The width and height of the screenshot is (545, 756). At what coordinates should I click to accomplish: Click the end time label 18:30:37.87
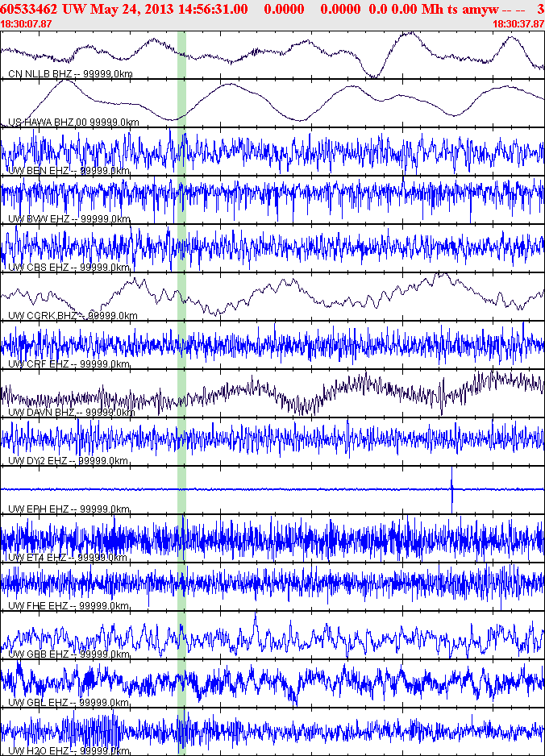[x=518, y=23]
